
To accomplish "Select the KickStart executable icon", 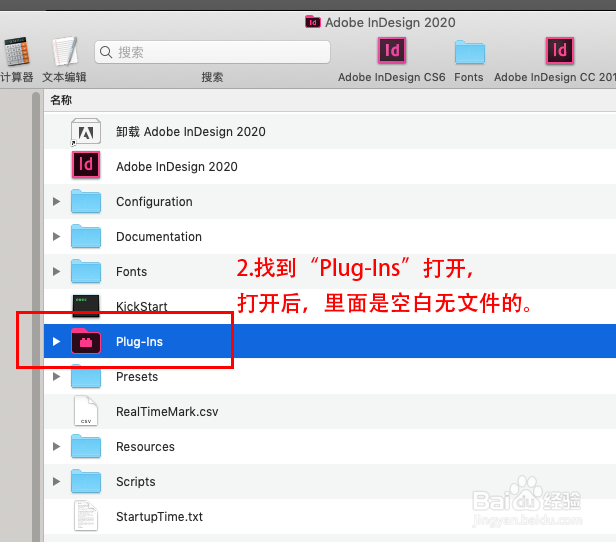I will point(86,306).
